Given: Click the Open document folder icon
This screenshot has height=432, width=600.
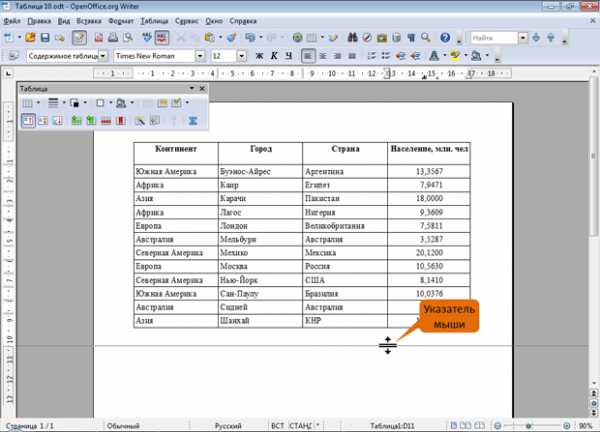Looking at the screenshot, I should tap(30, 37).
